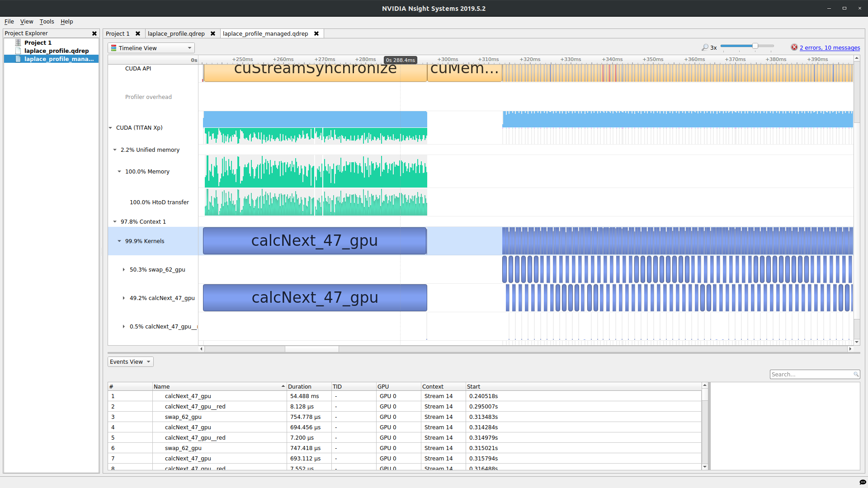Expand the 49.2% calcNext_47_gpu row
This screenshot has height=488, width=868.
(x=123, y=298)
